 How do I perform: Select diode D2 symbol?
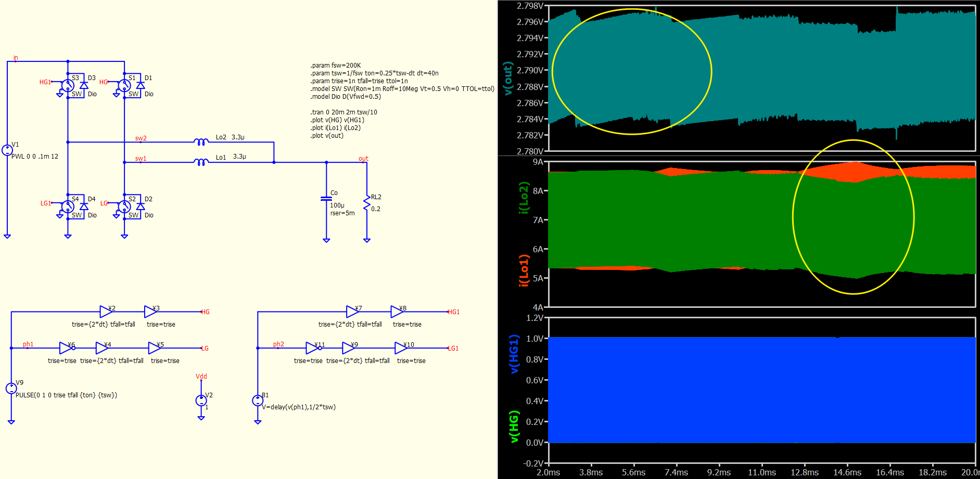(141, 206)
